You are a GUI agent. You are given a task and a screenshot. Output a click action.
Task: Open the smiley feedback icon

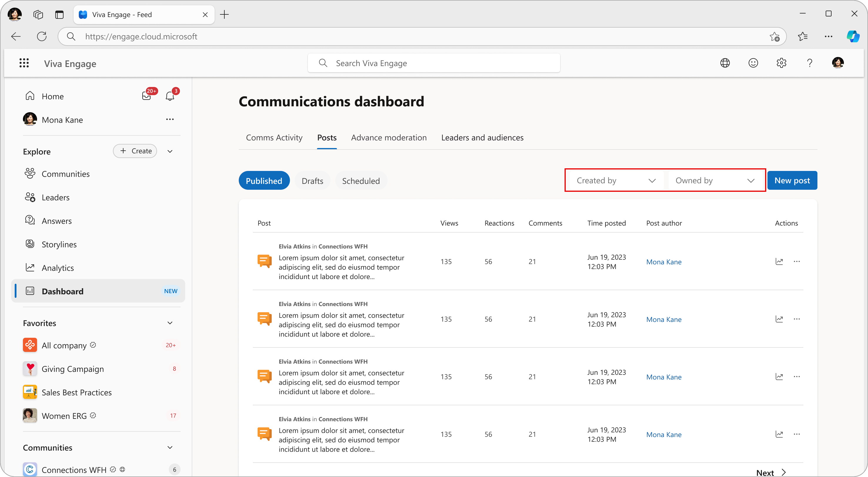pyautogui.click(x=753, y=63)
